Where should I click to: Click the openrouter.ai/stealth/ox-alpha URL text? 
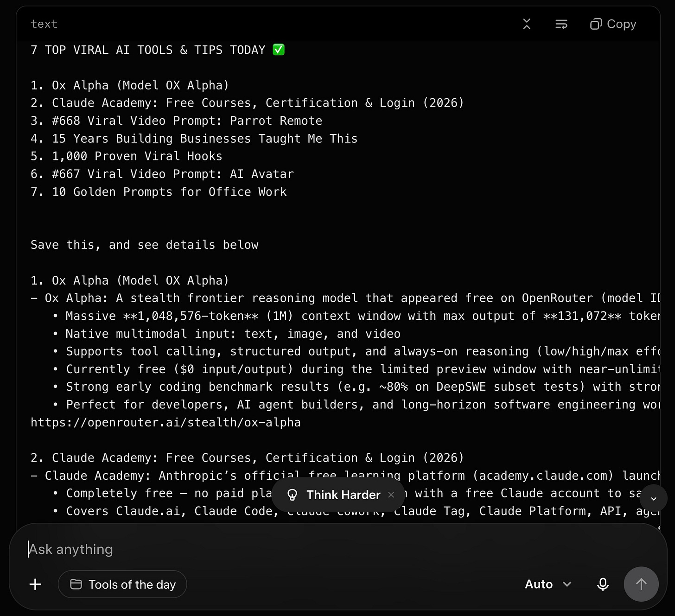[x=166, y=423]
